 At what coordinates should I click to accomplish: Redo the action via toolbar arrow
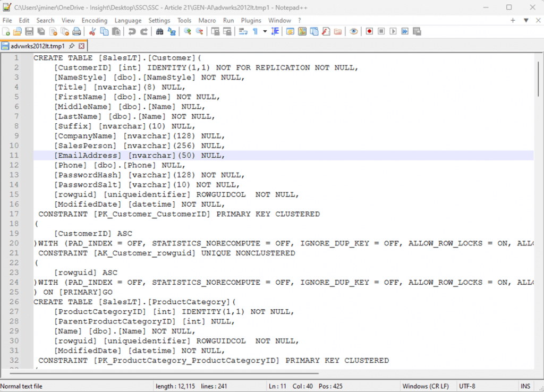tap(143, 31)
